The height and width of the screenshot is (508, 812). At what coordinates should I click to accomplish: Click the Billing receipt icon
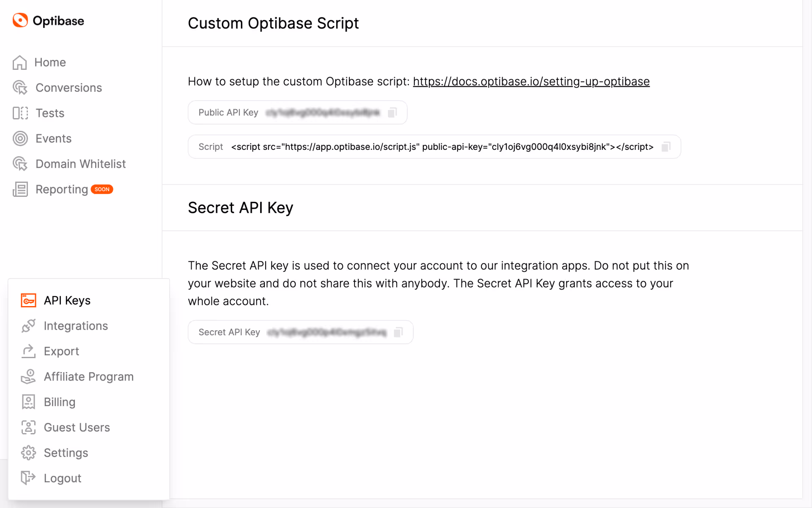(28, 402)
